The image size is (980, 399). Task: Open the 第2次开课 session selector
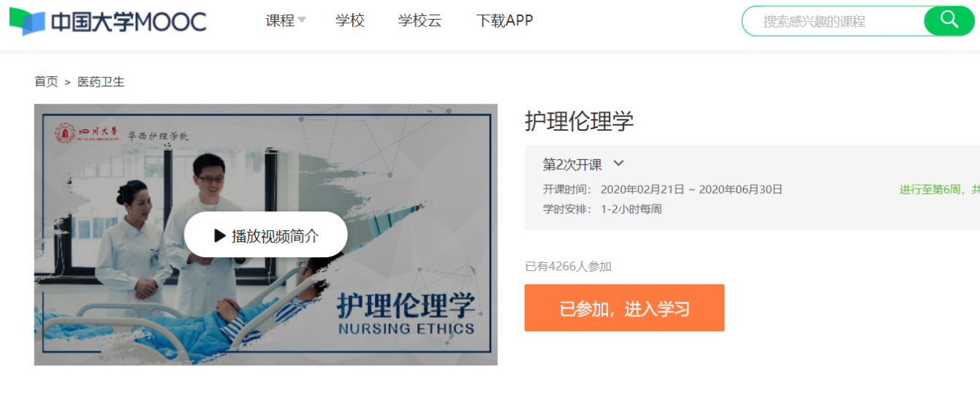click(x=583, y=164)
